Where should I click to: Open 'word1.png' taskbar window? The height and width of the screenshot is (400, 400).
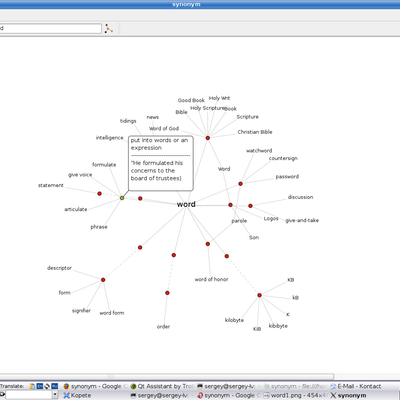(x=295, y=395)
